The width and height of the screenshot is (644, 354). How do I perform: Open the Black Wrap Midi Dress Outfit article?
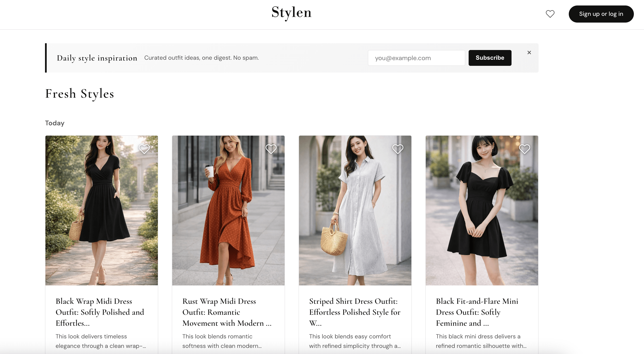point(100,312)
